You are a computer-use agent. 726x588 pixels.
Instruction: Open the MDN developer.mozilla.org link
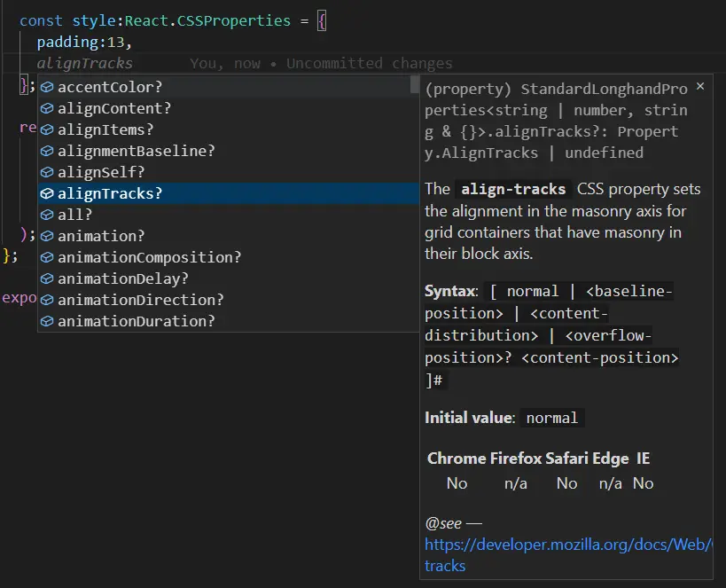tap(566, 545)
